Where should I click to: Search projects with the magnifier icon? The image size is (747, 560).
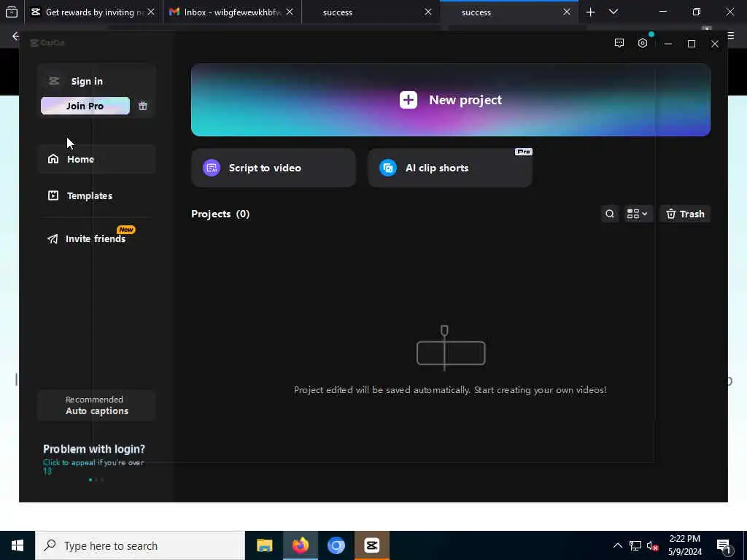610,214
